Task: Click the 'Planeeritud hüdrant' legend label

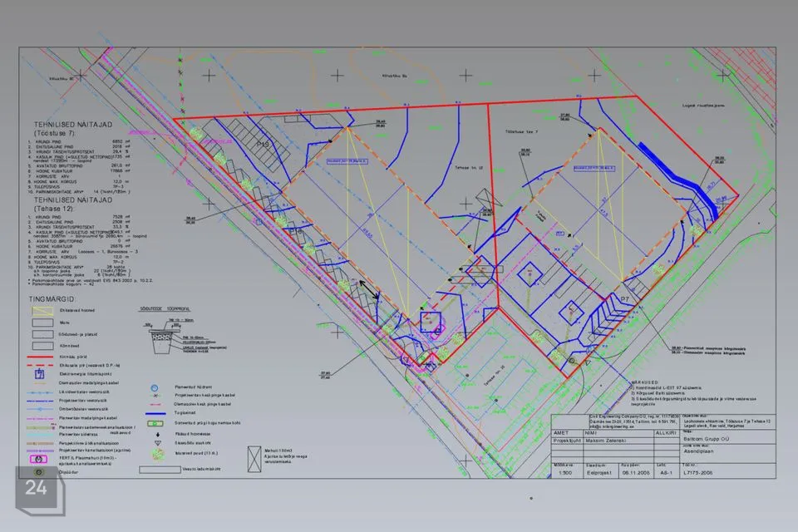Action: click(x=194, y=387)
